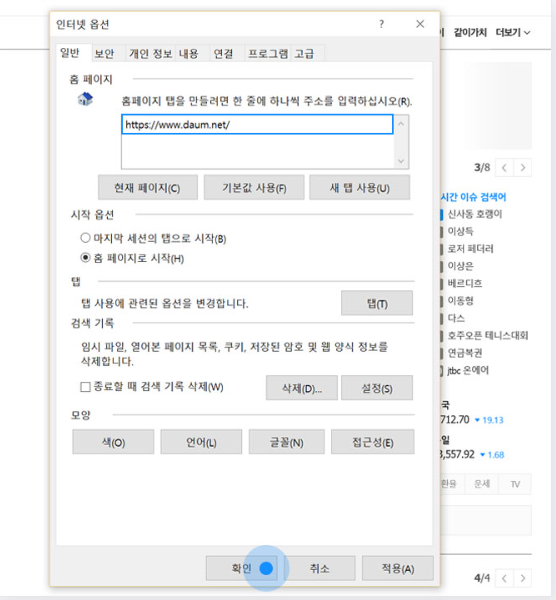Open the 프로그램 tab
The height and width of the screenshot is (600, 556).
[268, 54]
